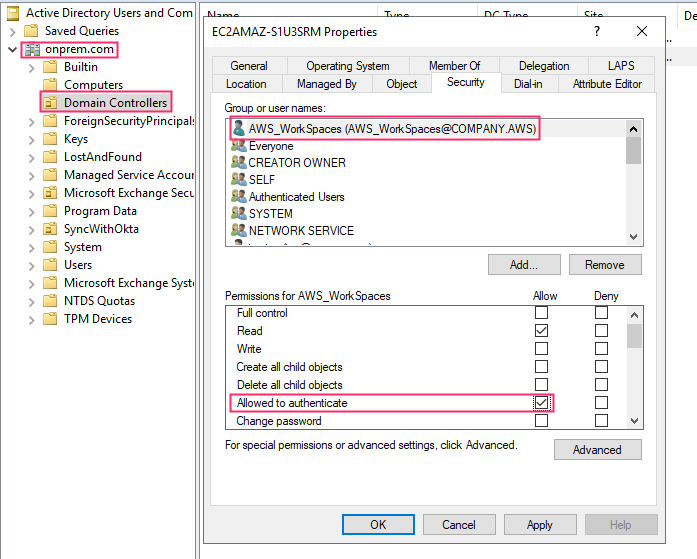This screenshot has width=697, height=559.
Task: Click the group list scrollbar thumb
Action: point(633,151)
